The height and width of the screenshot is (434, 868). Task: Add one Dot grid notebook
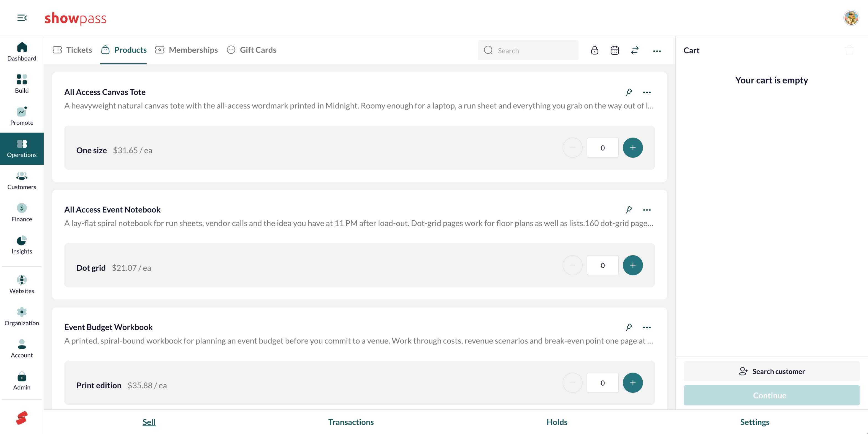[x=632, y=265]
